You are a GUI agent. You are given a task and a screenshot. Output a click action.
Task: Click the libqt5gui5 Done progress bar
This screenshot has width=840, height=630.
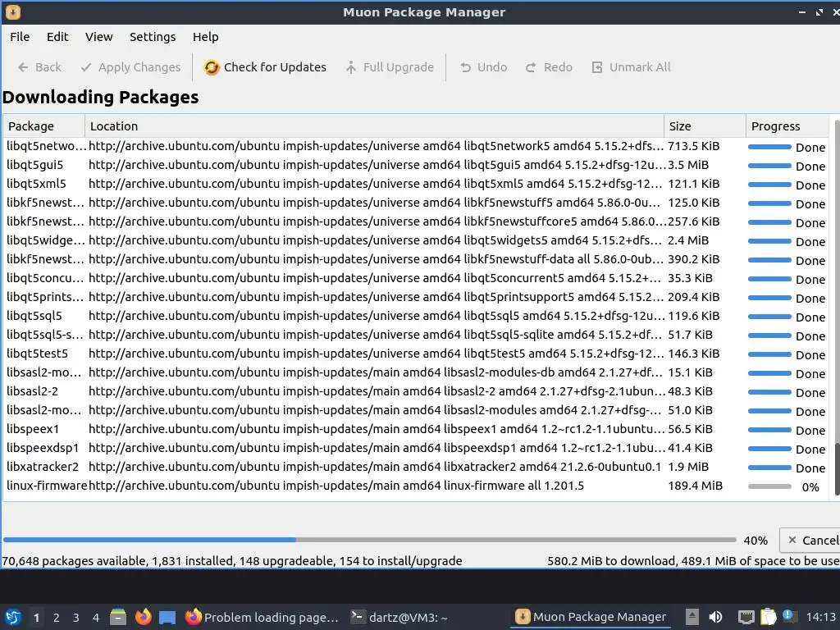point(769,166)
